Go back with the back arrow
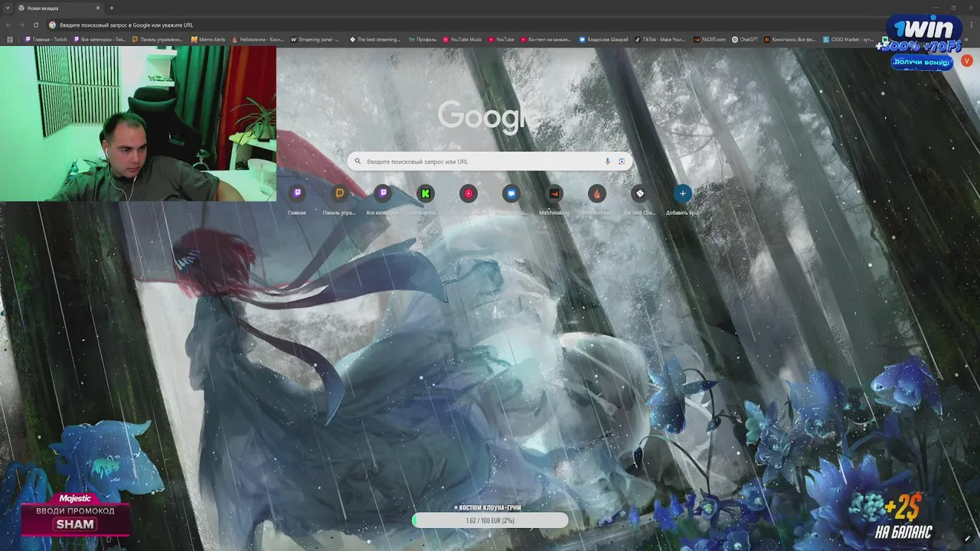The image size is (980, 551). click(8, 24)
